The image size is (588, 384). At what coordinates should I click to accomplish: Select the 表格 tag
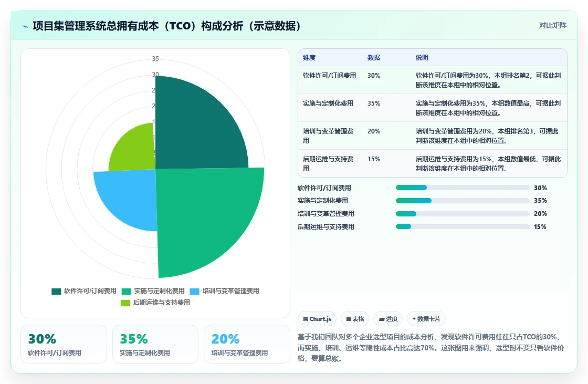(x=355, y=319)
